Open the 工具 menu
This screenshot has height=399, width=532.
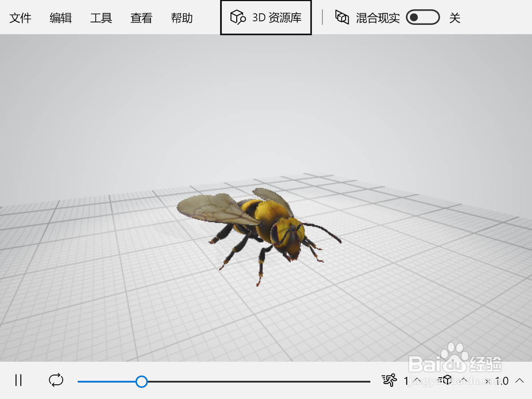[x=101, y=18]
